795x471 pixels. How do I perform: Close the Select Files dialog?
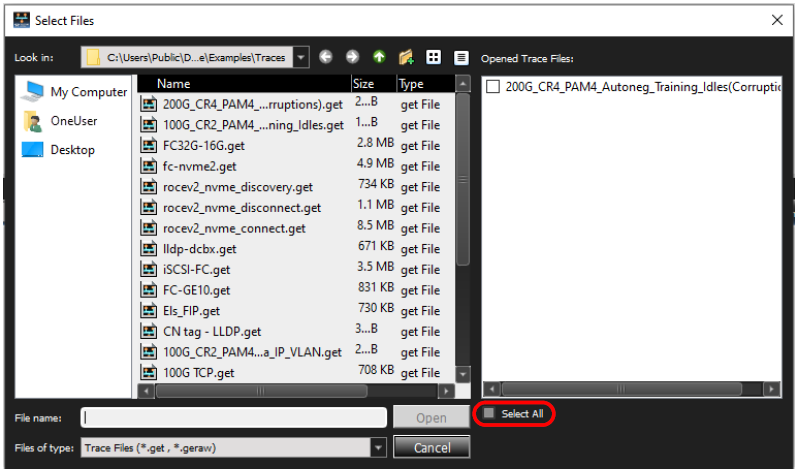pos(777,20)
